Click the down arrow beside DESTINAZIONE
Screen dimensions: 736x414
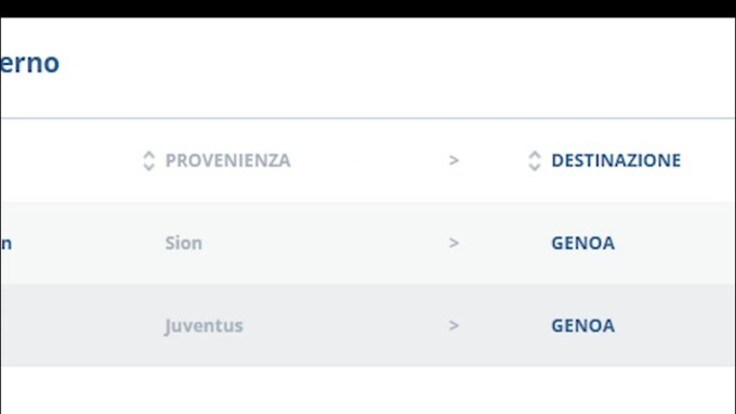(534, 167)
